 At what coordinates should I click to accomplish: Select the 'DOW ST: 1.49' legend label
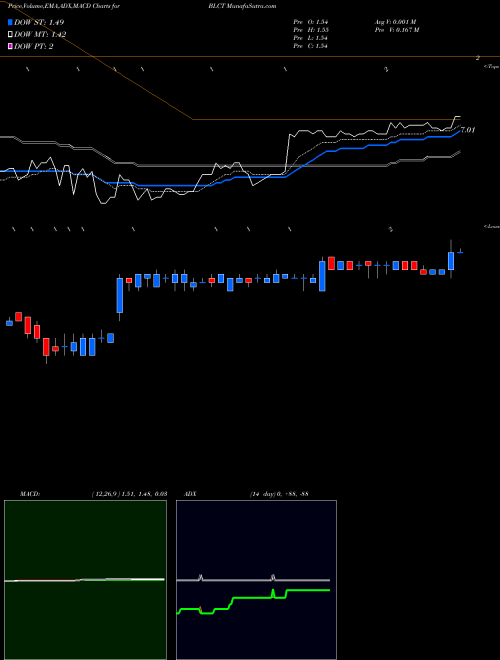[39, 22]
